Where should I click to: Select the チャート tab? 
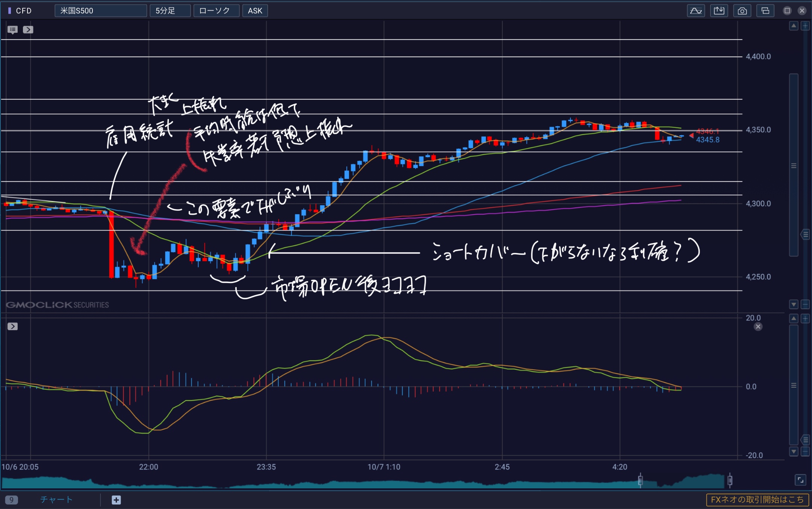56,500
